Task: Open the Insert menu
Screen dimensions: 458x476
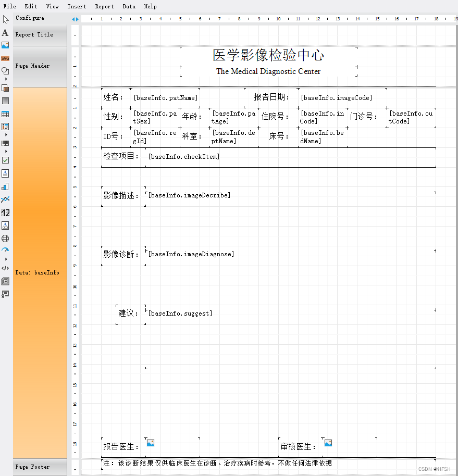Action: coord(77,6)
